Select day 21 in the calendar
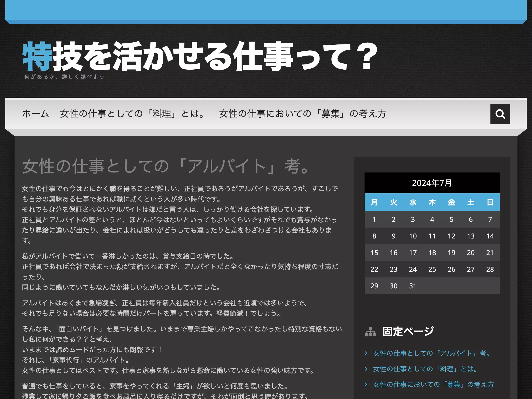 click(x=490, y=253)
